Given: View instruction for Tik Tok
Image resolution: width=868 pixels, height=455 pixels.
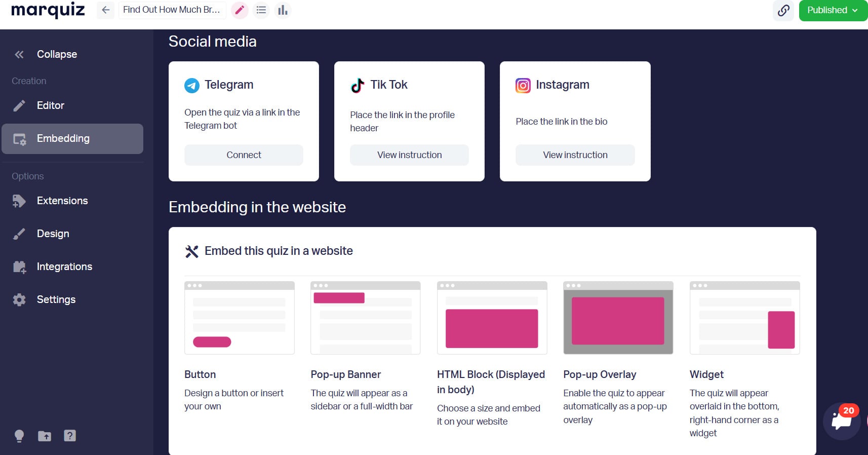Looking at the screenshot, I should coord(409,155).
